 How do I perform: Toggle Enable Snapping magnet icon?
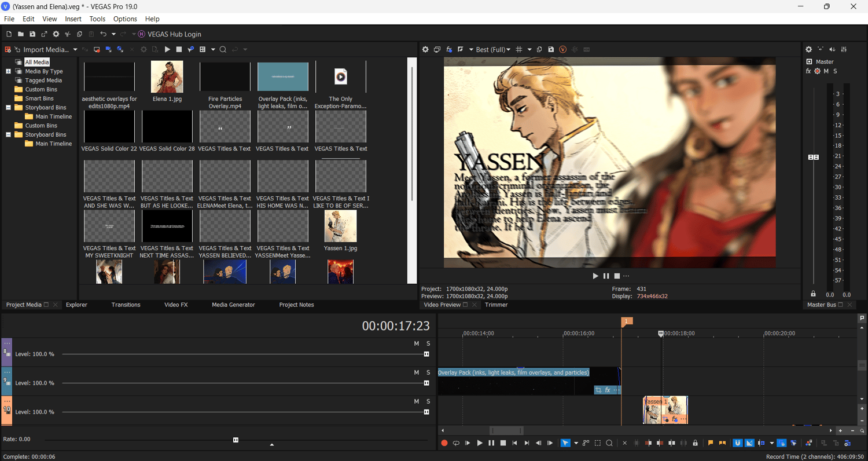pos(738,443)
